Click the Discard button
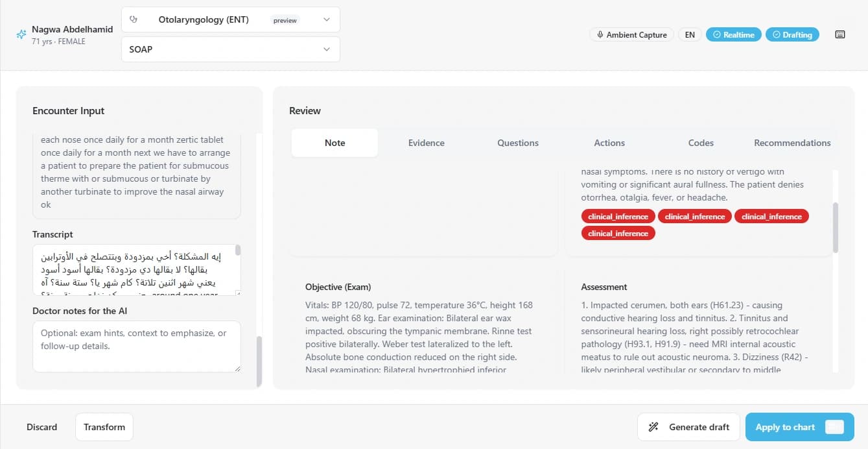Screen dimensions: 868x449 coord(42,427)
